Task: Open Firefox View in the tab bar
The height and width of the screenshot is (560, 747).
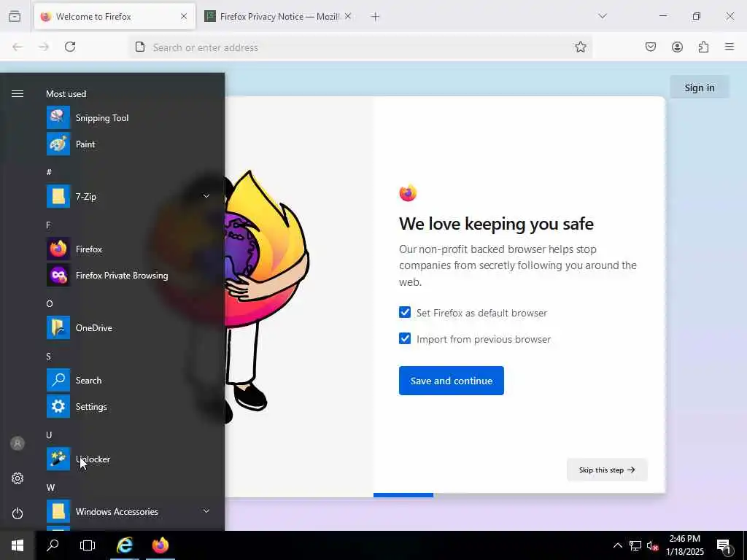Action: pos(15,16)
